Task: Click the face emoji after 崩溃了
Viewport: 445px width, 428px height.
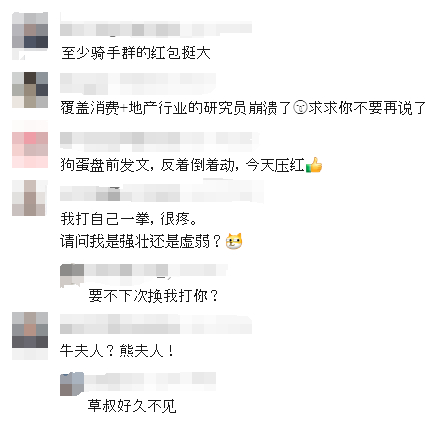Action: pos(300,108)
